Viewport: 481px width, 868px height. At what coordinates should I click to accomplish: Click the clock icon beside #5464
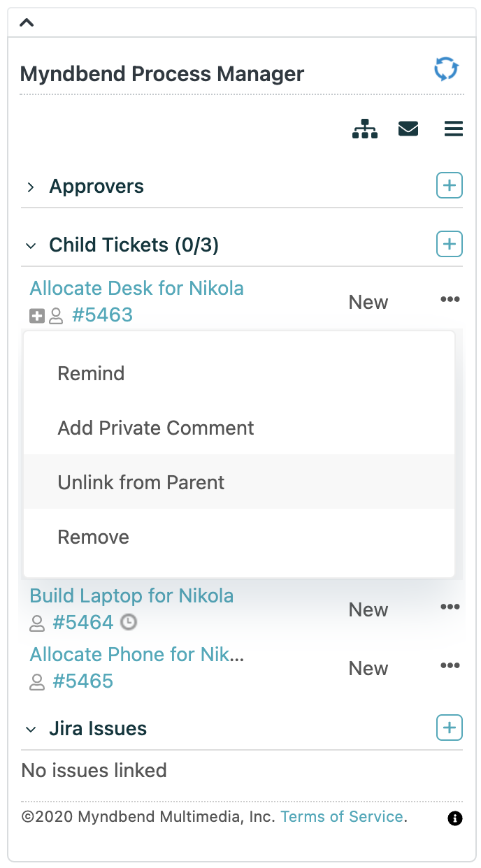tap(129, 621)
